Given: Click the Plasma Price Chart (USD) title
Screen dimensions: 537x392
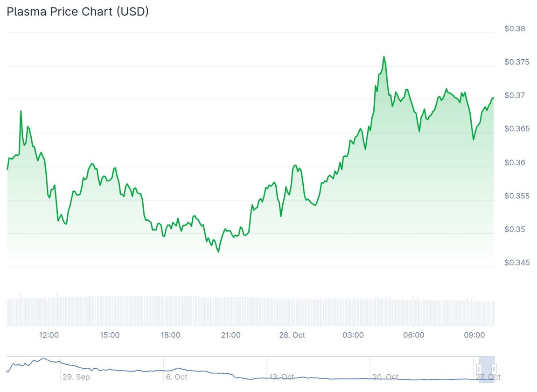Looking at the screenshot, I should pyautogui.click(x=77, y=11).
